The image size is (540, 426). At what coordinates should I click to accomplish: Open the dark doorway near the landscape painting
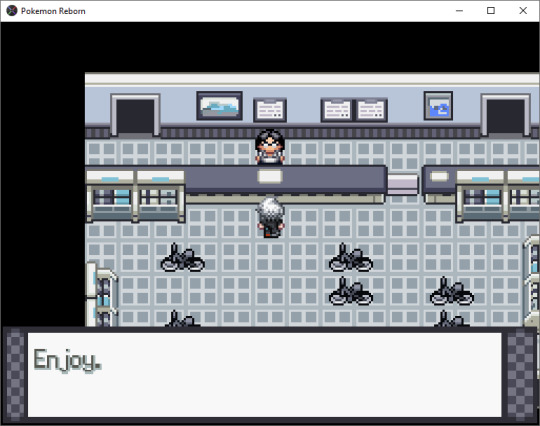coord(135,115)
